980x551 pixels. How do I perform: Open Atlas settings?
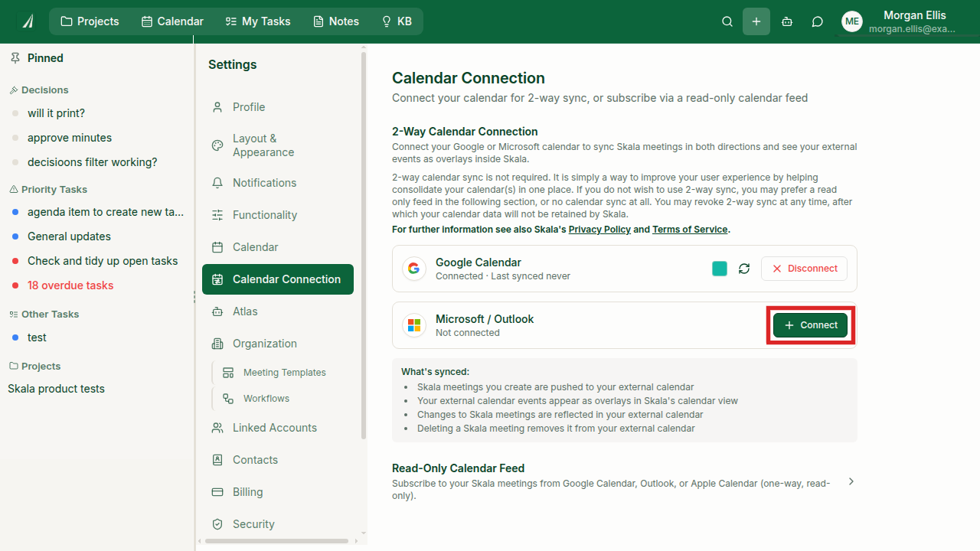click(x=278, y=311)
